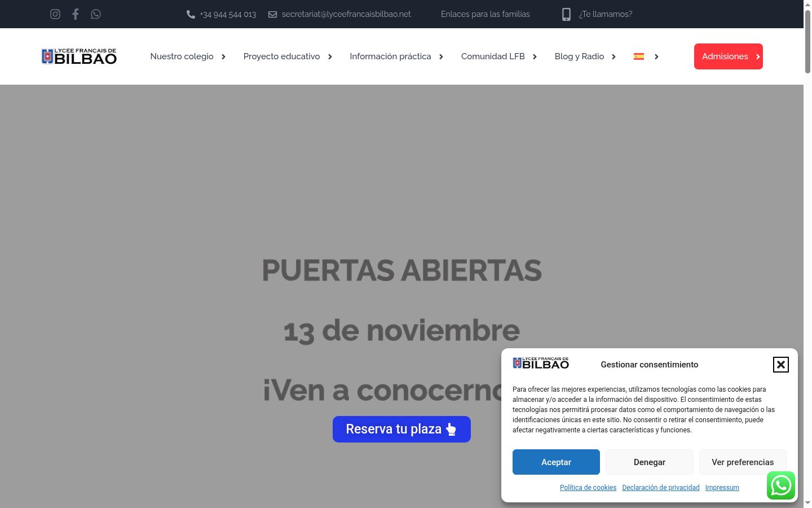
Task: Open the Información práctica menu
Action: click(x=390, y=56)
